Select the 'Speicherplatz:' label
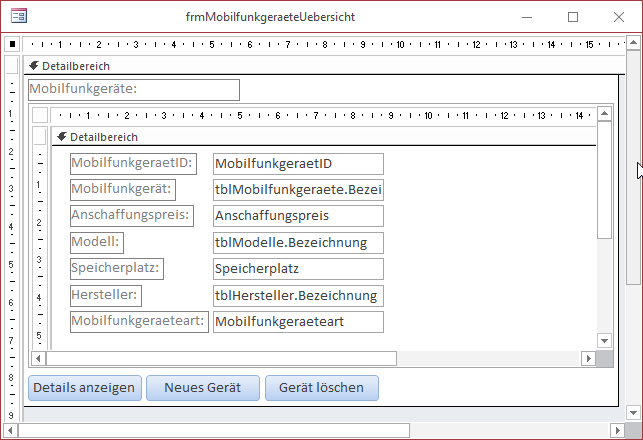This screenshot has height=440, width=643. tap(117, 269)
